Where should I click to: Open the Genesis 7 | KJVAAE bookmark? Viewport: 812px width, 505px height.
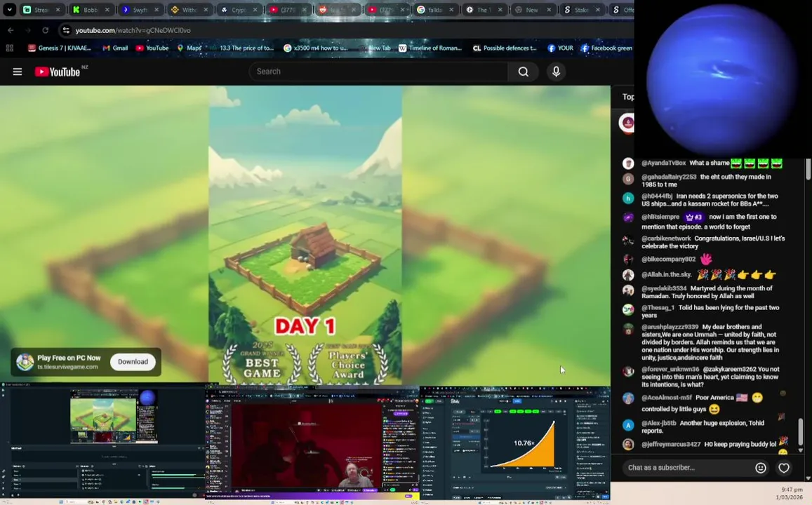[60, 48]
